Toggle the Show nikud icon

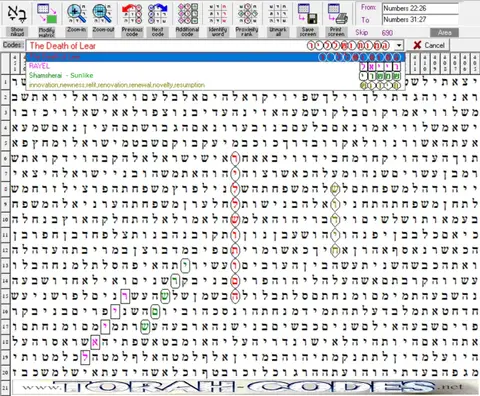pyautogui.click(x=17, y=14)
